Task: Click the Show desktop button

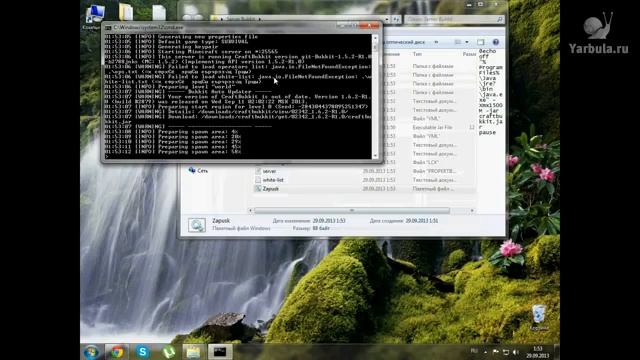Action: click(556, 352)
